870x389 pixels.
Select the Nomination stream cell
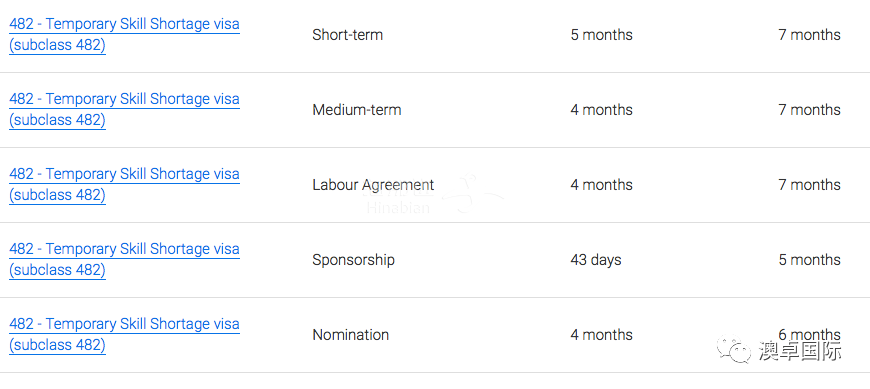pyautogui.click(x=351, y=335)
